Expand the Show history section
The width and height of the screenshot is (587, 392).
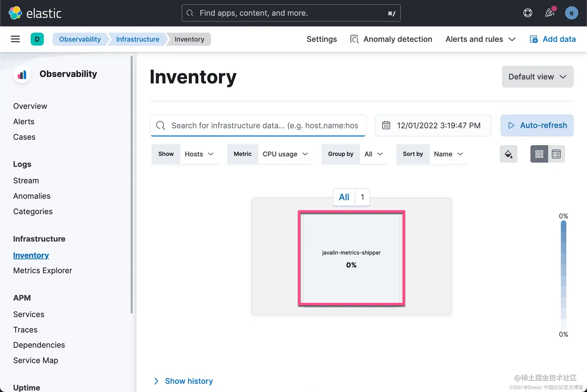183,381
